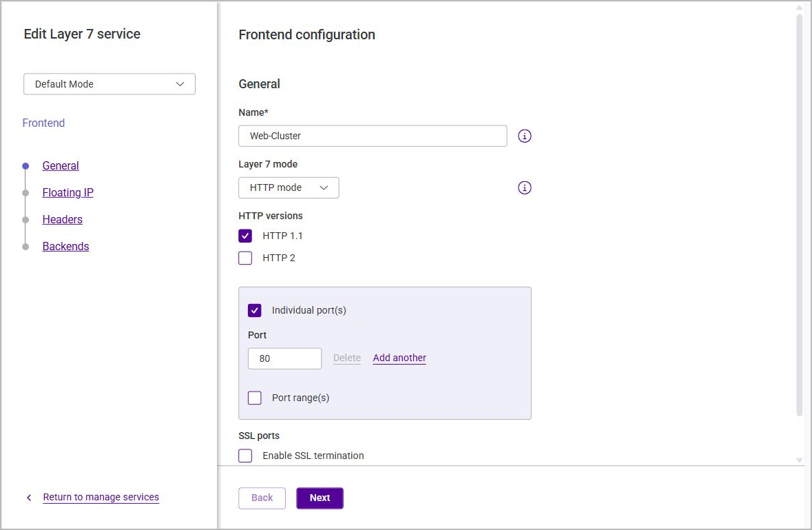Click the scroll up arrow at scrollbar top
The image size is (812, 530).
[x=800, y=8]
